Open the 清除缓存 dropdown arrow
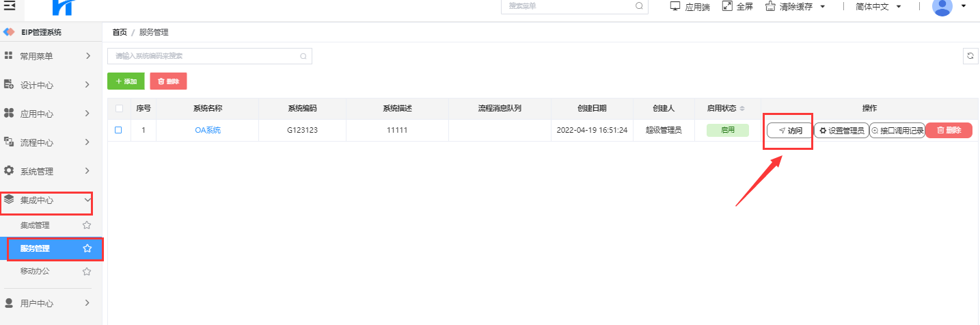Viewport: 980px width, 325px height. (823, 7)
